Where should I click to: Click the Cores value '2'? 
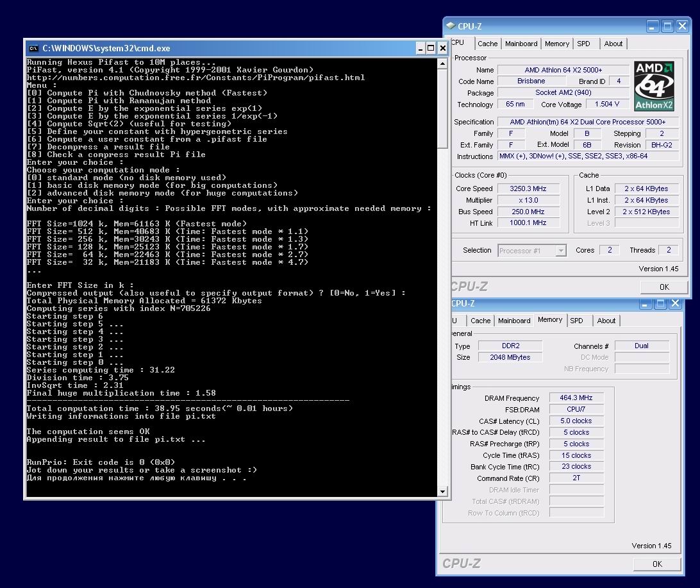(x=610, y=250)
